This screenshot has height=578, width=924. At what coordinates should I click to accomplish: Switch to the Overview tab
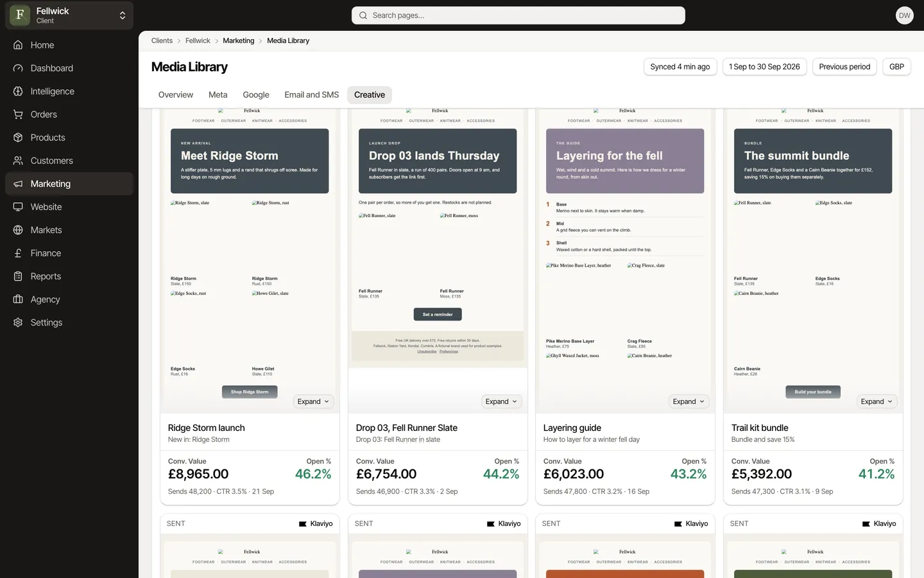pos(176,95)
